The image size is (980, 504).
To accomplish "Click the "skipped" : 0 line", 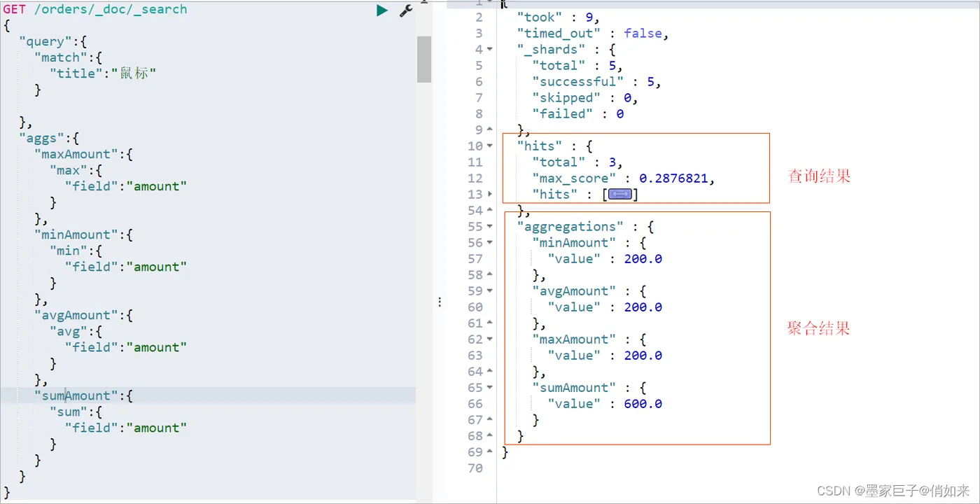I will pyautogui.click(x=585, y=97).
